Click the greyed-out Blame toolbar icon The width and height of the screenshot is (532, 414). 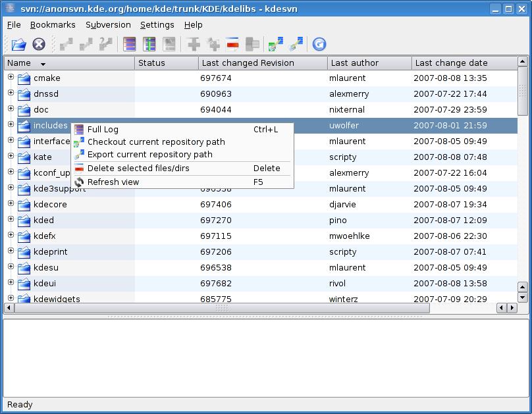(169, 44)
